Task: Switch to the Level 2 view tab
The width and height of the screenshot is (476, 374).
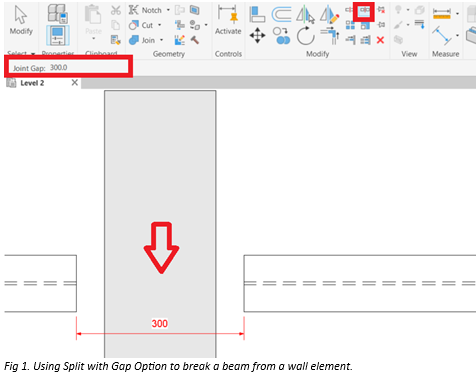Action: pos(32,83)
